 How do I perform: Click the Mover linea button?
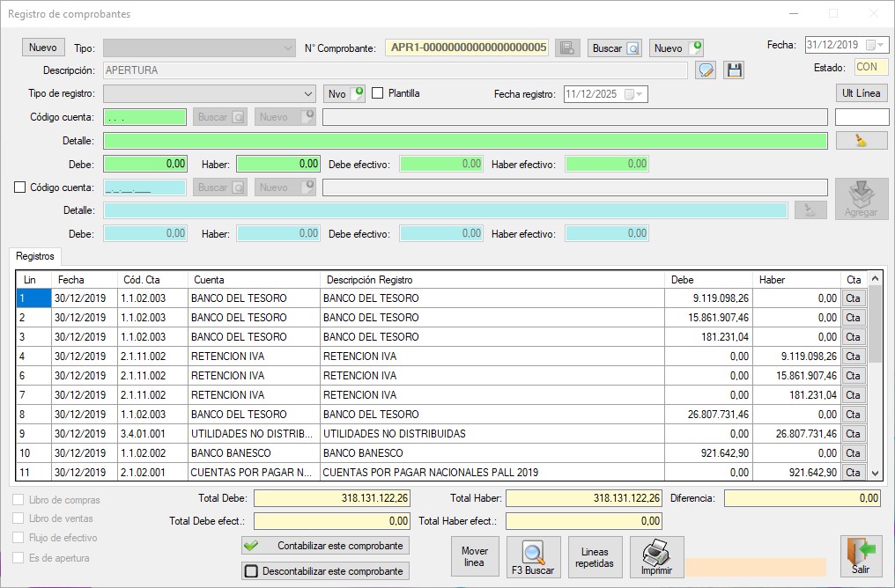click(x=474, y=557)
